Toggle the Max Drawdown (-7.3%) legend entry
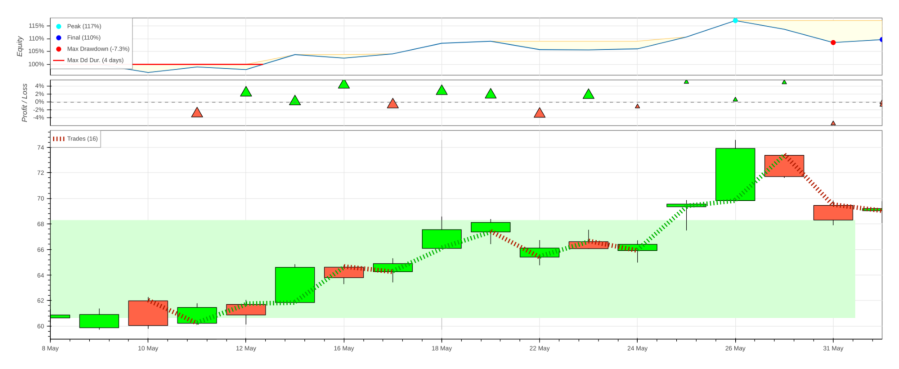The image size is (899, 369). tap(91, 49)
